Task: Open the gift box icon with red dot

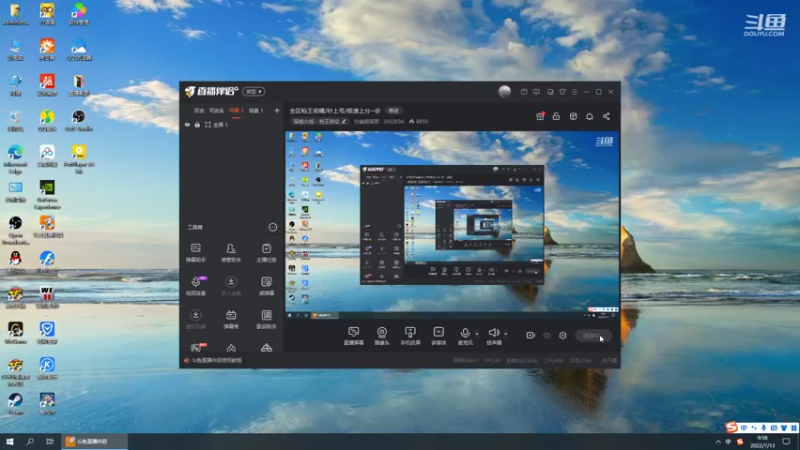Action: pyautogui.click(x=540, y=116)
